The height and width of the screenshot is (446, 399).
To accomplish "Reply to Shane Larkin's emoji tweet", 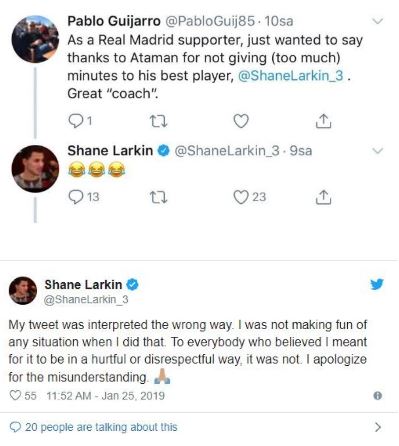I will [x=75, y=197].
